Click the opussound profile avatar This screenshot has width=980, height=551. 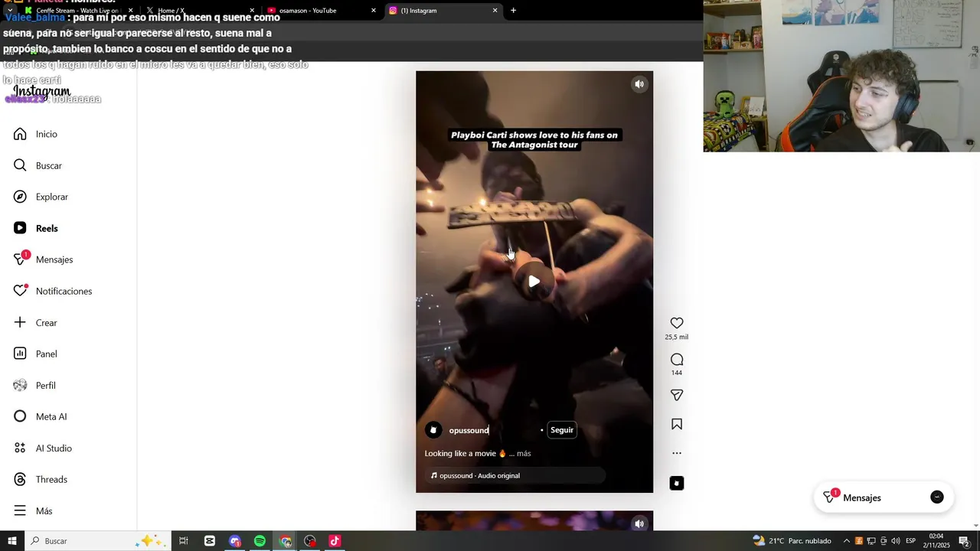[x=433, y=430]
